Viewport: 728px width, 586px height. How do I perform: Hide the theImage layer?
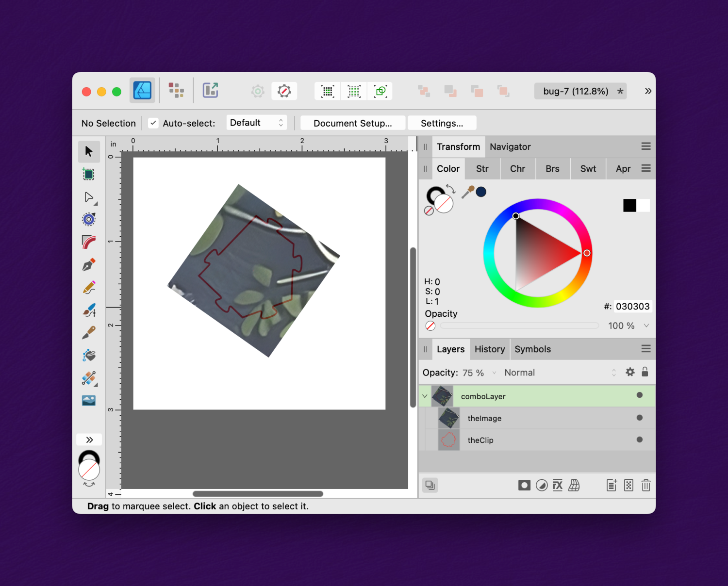coord(640,418)
